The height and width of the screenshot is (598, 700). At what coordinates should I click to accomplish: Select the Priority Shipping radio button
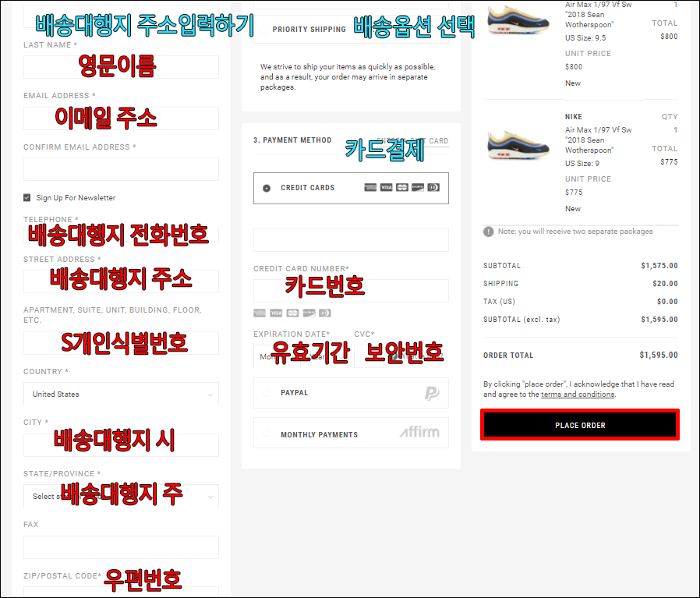(263, 30)
